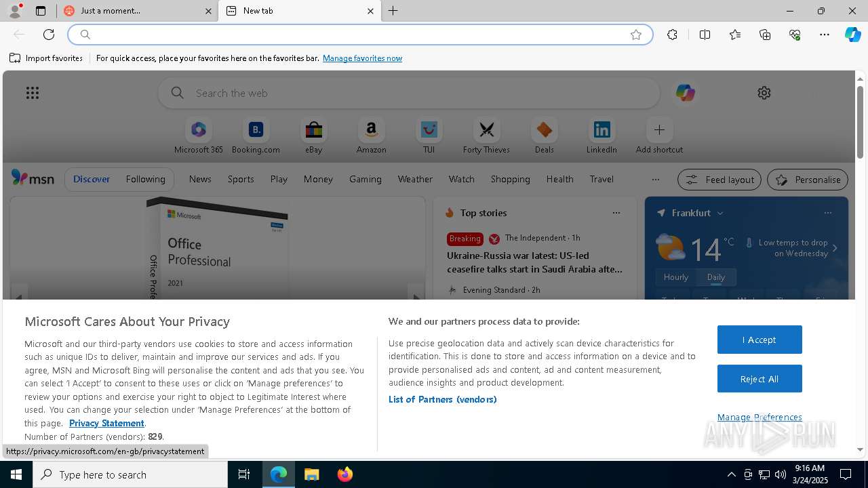Image resolution: width=868 pixels, height=488 pixels.
Task: Open the Settings and more ellipsis menu
Action: [x=825, y=35]
